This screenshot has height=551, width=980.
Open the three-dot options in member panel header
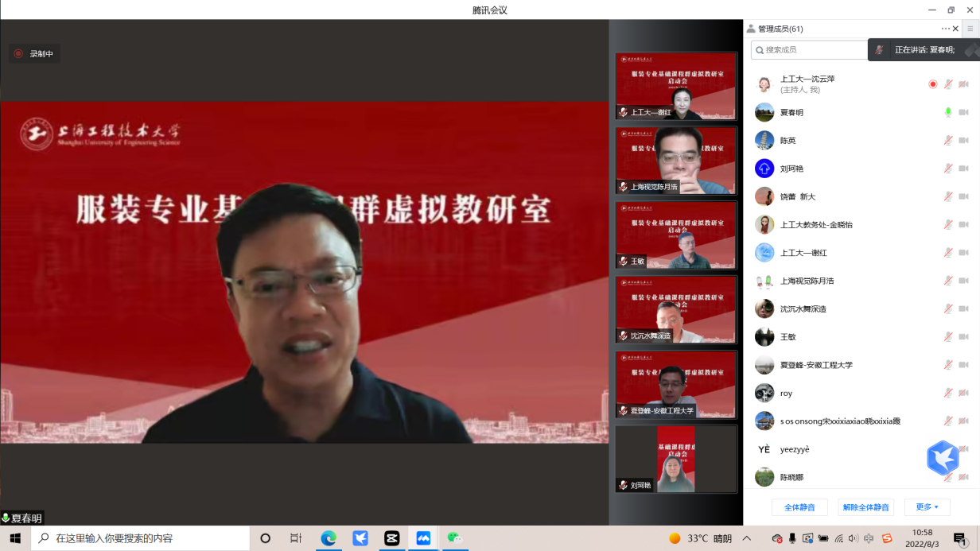[x=945, y=29]
